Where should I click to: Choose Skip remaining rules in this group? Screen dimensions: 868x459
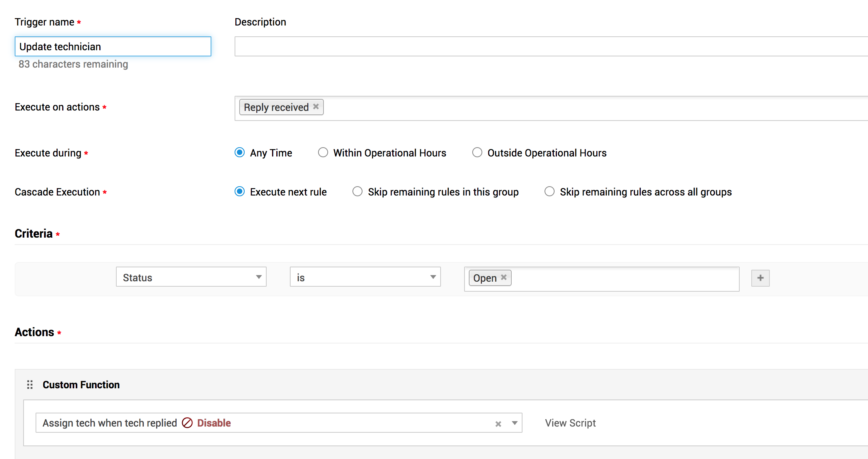click(357, 192)
